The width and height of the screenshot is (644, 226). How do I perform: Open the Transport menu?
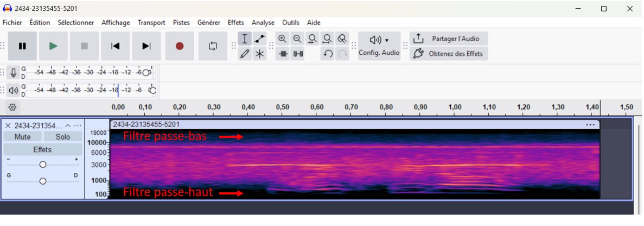click(x=151, y=23)
